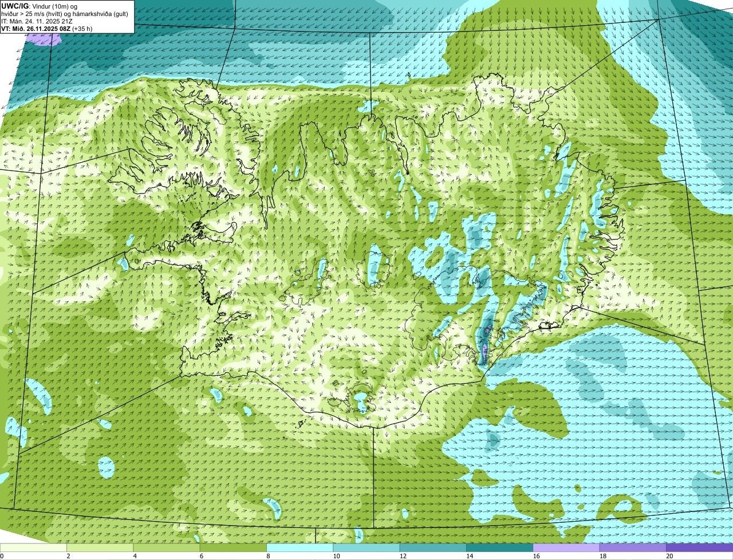
Task: Click the valid time "VT: Mið. 26.11.2025 08Z"
Action: [x=36, y=28]
